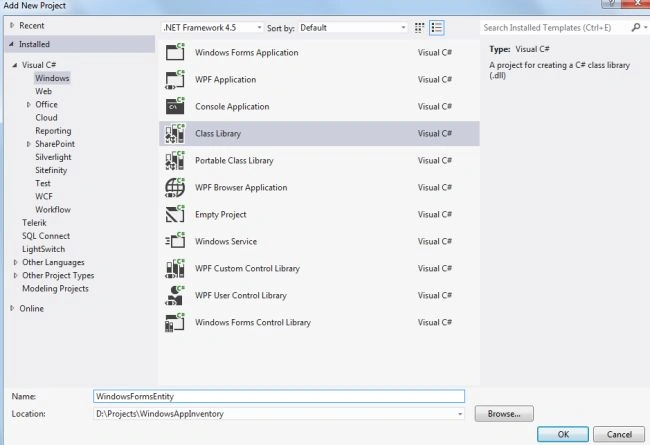Click the OK button

coord(563,434)
